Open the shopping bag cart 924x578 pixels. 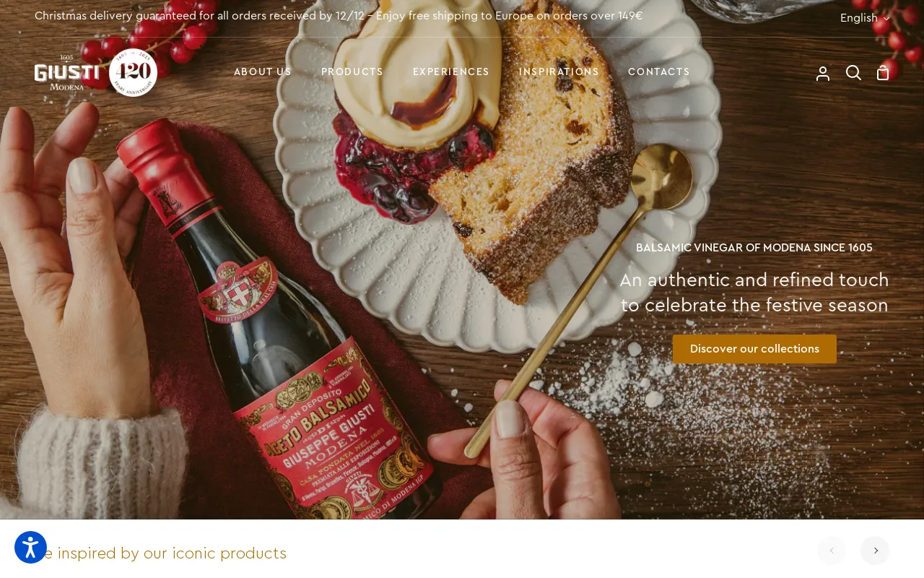pos(883,73)
